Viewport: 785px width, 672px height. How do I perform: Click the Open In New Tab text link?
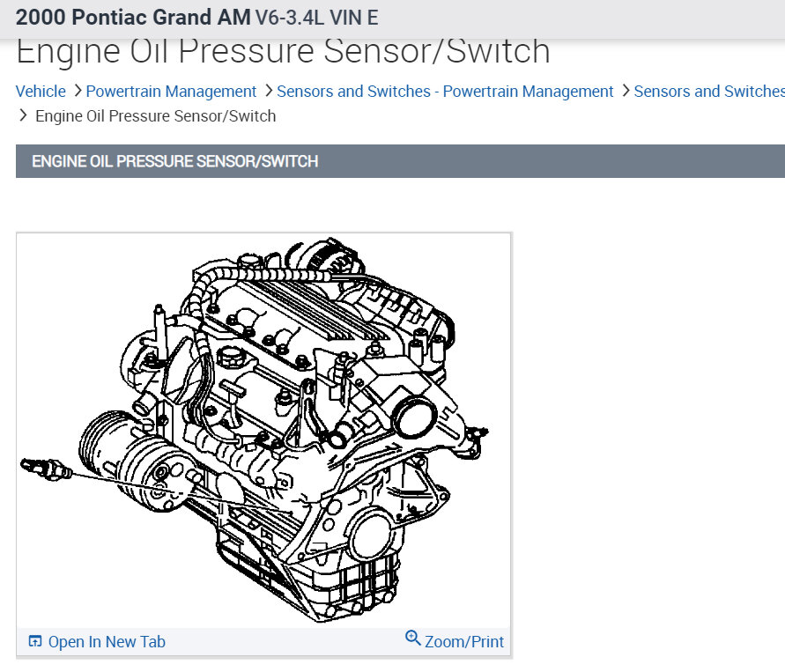(x=106, y=641)
